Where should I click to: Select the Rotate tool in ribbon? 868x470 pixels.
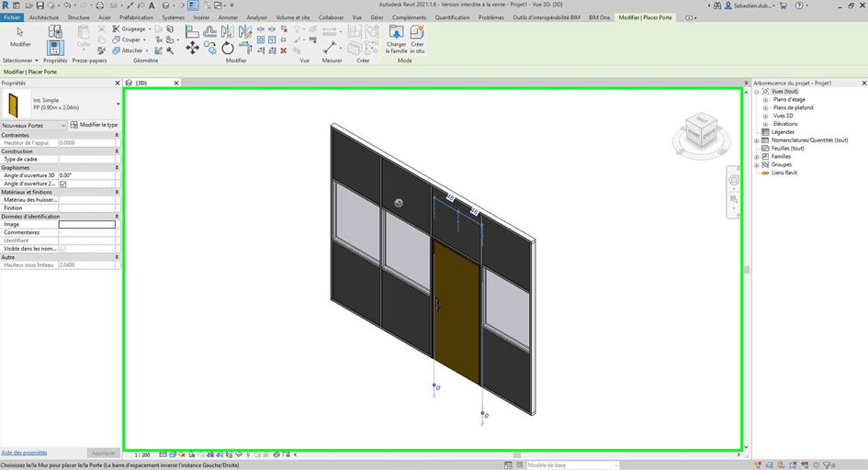(227, 48)
